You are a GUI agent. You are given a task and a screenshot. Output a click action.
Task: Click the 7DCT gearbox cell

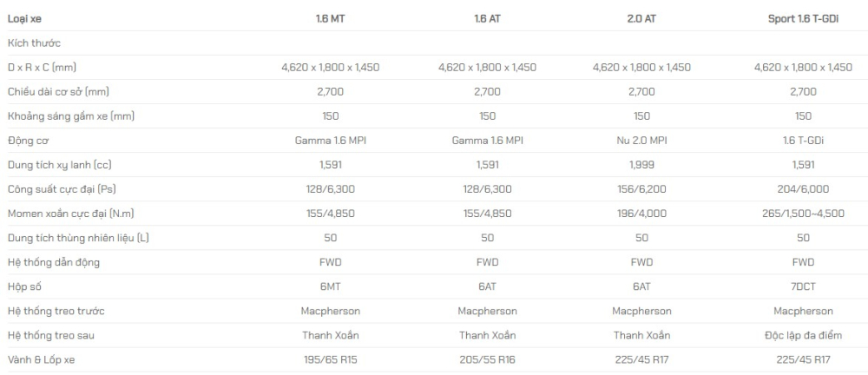803,287
